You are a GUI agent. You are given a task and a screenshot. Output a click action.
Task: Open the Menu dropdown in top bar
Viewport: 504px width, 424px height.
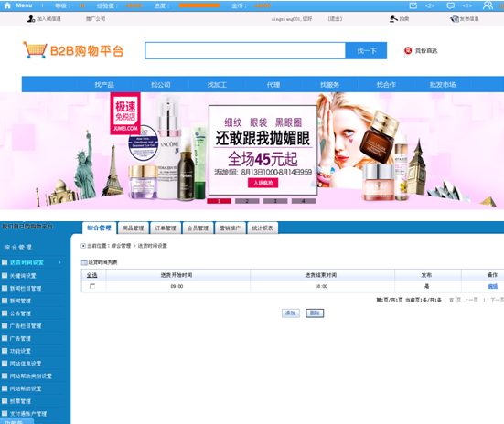(x=24, y=5)
